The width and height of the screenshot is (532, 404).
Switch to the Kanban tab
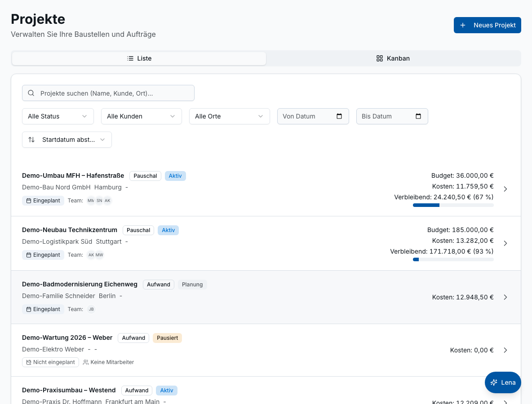[393, 58]
